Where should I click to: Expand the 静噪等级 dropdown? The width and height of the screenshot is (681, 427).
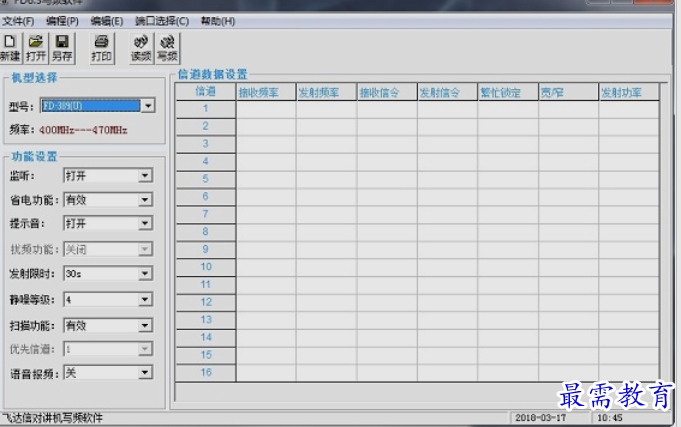pyautogui.click(x=145, y=300)
